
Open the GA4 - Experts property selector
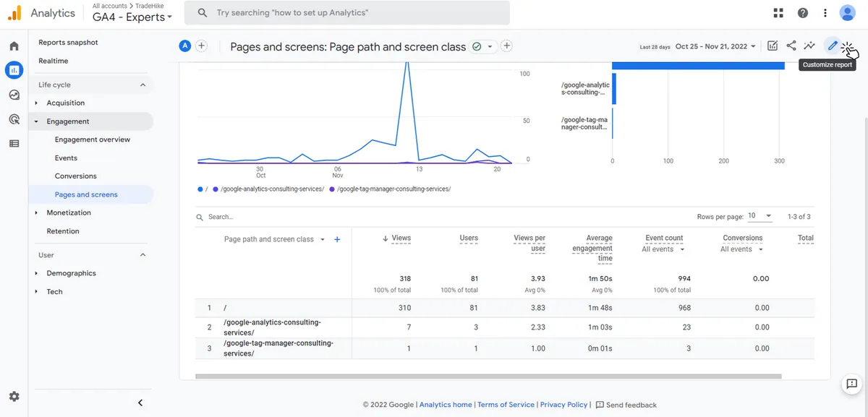tap(132, 17)
